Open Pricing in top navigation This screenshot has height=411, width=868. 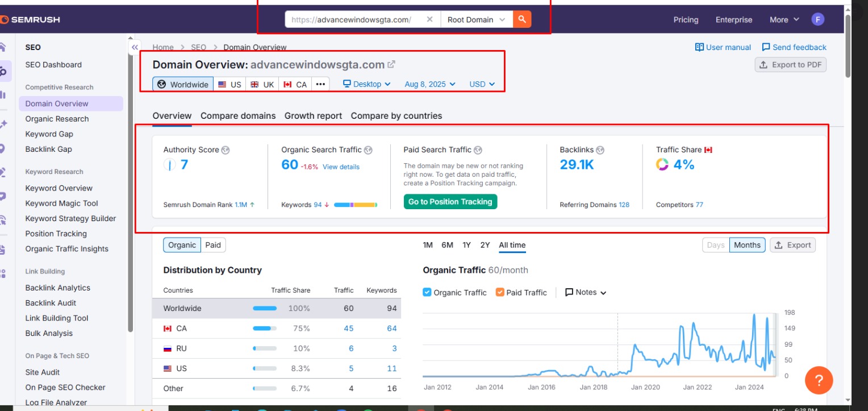686,20
